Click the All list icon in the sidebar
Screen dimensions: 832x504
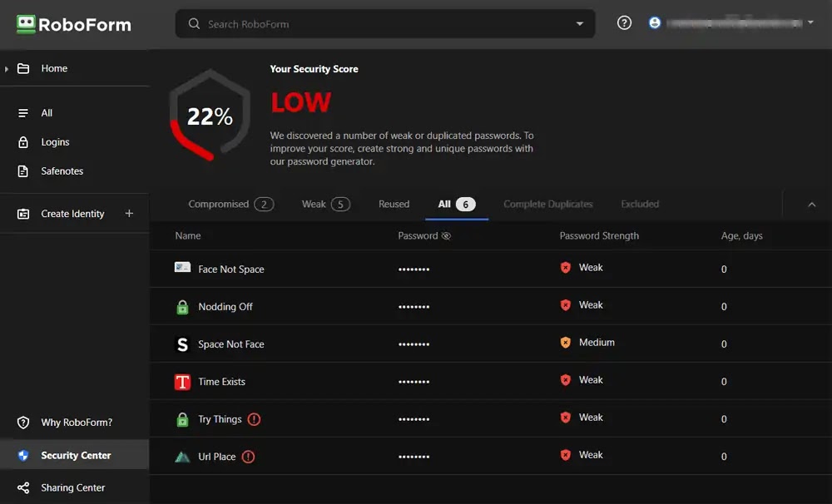pyautogui.click(x=23, y=113)
